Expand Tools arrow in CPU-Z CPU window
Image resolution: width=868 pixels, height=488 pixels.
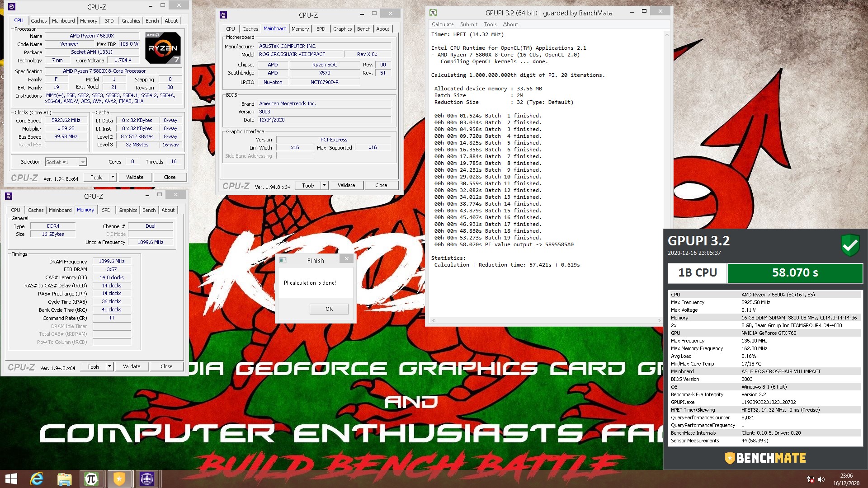[x=113, y=177]
